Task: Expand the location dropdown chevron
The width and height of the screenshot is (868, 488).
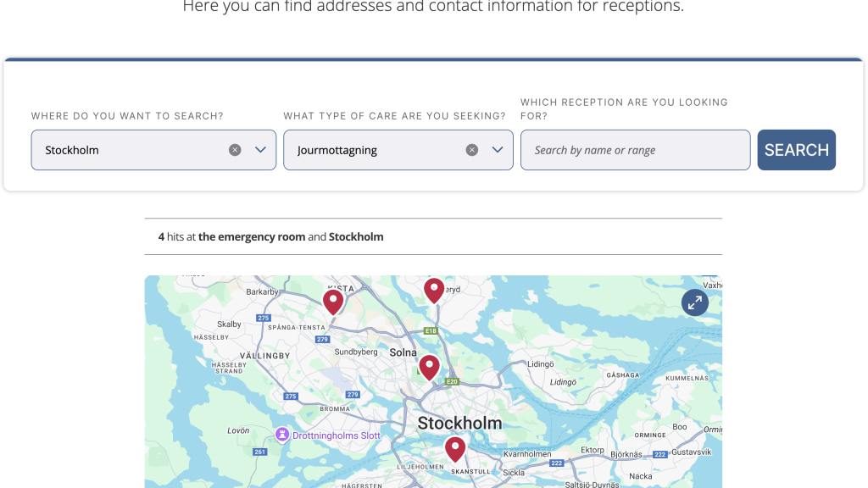Action: pos(260,150)
